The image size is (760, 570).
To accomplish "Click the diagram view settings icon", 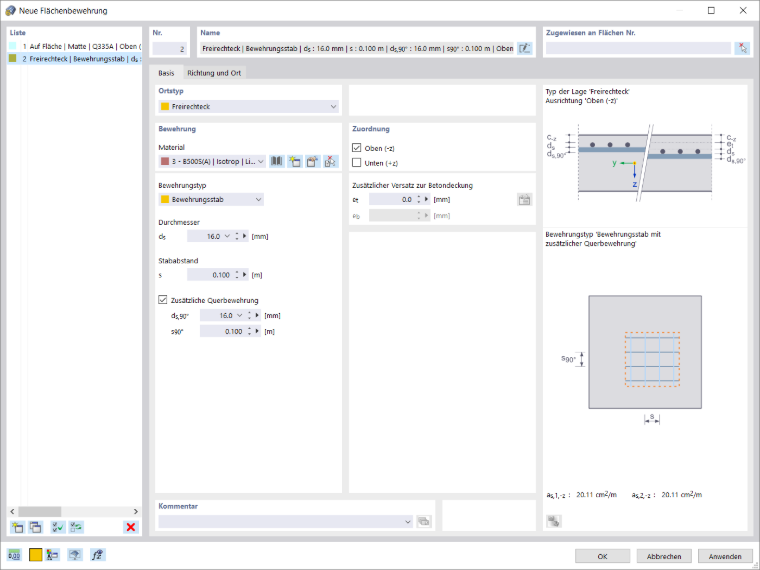I will [554, 522].
